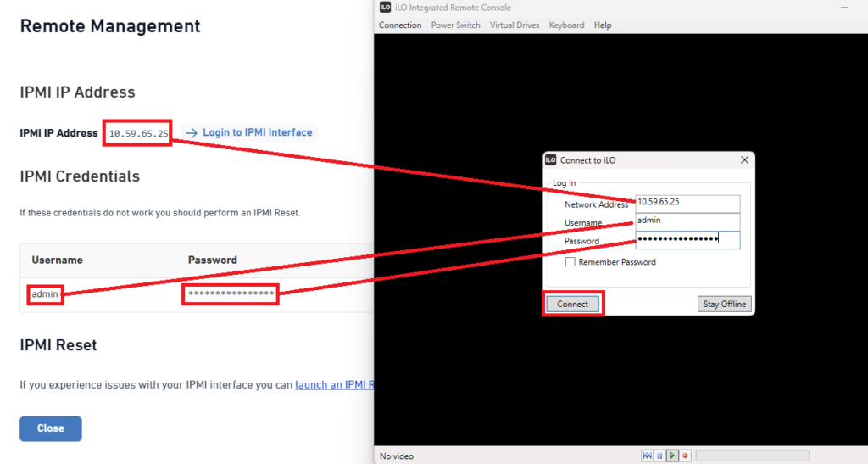Click the Stay Offline button
868x464 pixels.
click(724, 304)
